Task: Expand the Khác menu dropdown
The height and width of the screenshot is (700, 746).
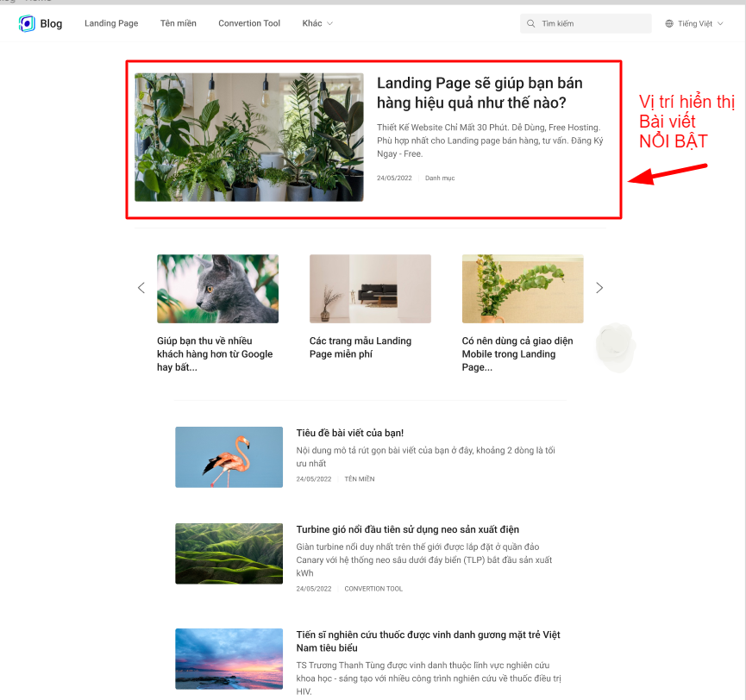Action: click(x=317, y=23)
